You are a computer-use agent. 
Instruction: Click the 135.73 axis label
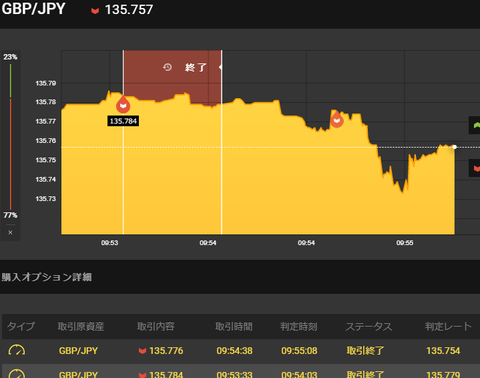click(46, 199)
